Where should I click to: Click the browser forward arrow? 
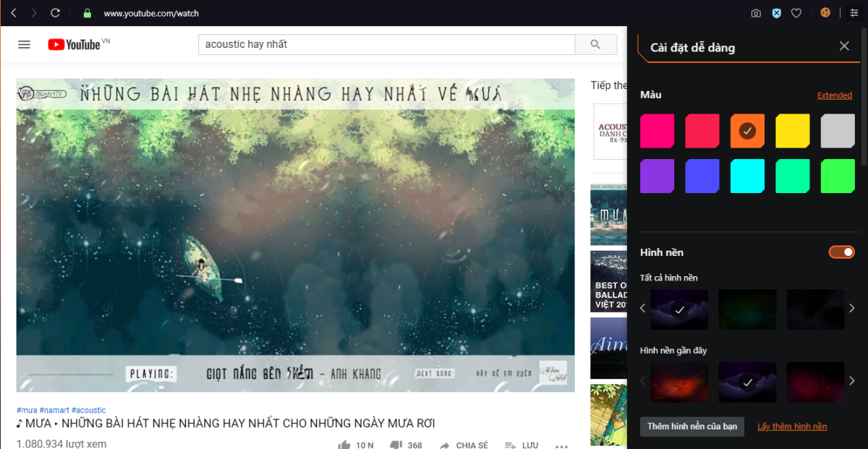pyautogui.click(x=34, y=13)
